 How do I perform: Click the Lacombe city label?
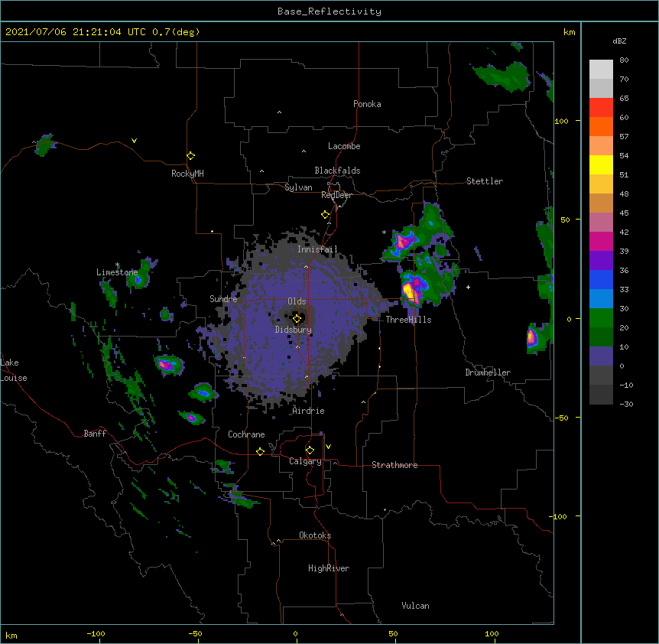click(344, 146)
